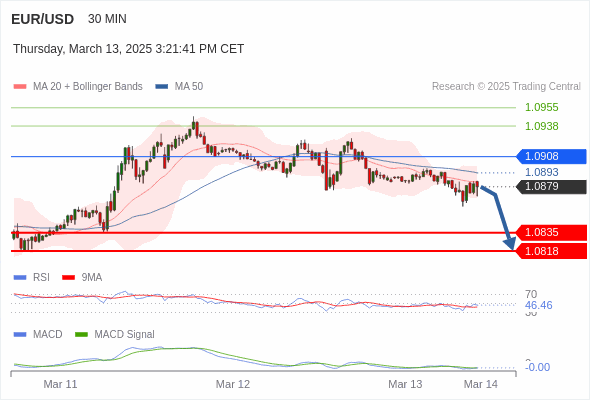
Task: Click the highest candlestick peak near 1.0938
Action: tap(193, 123)
